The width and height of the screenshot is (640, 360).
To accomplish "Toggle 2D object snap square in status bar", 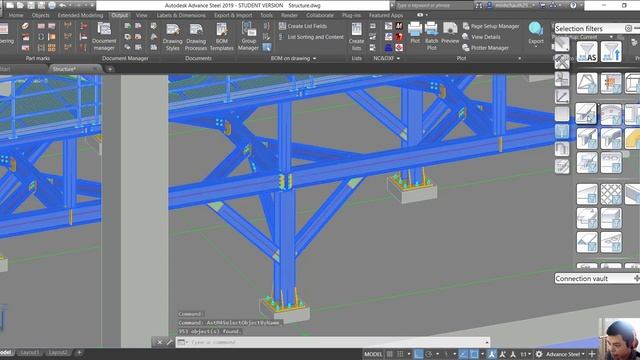I will point(474,354).
